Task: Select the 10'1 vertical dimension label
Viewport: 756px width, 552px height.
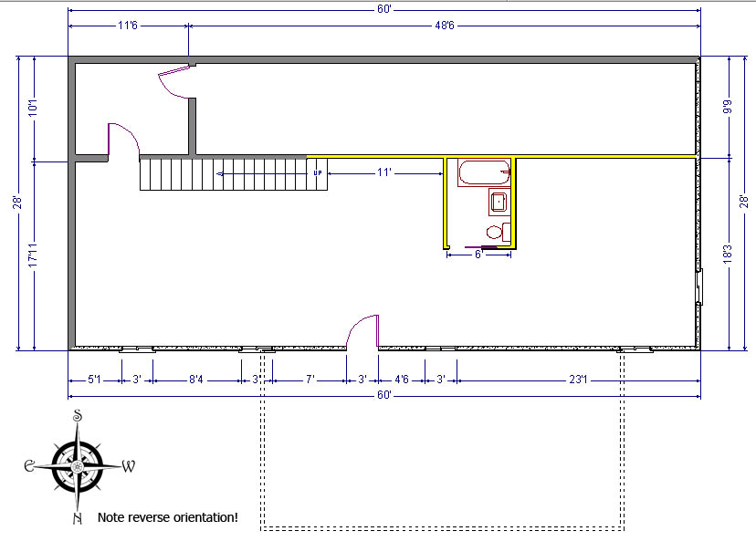Action: point(34,108)
